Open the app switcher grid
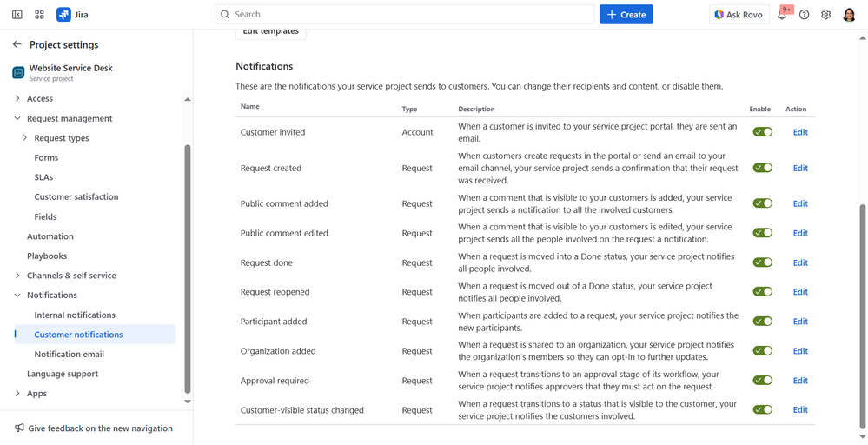The width and height of the screenshot is (868, 445). pyautogui.click(x=40, y=15)
